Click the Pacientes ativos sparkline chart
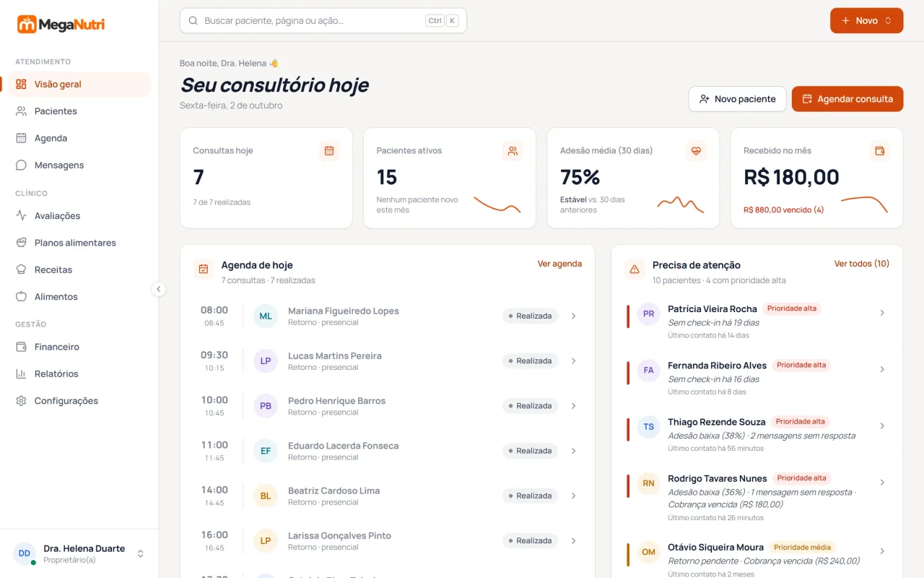Screen dimensions: 924x578 (x=497, y=204)
